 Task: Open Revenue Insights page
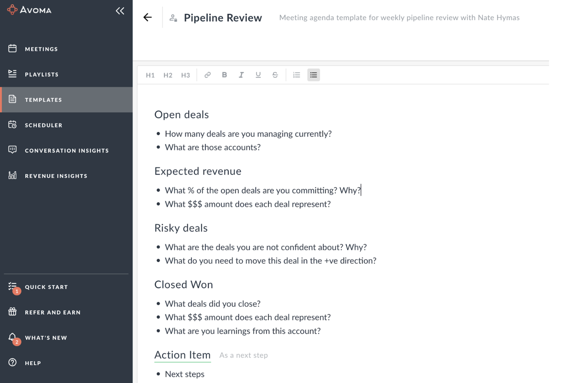tap(56, 176)
